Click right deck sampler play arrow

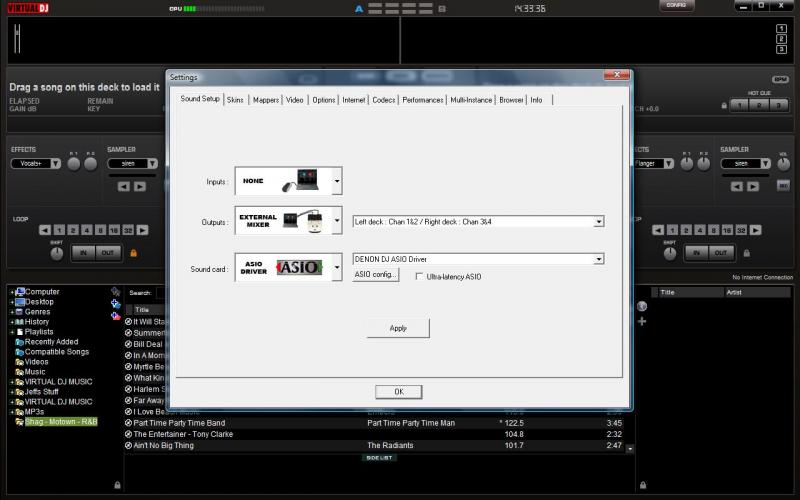coord(753,187)
